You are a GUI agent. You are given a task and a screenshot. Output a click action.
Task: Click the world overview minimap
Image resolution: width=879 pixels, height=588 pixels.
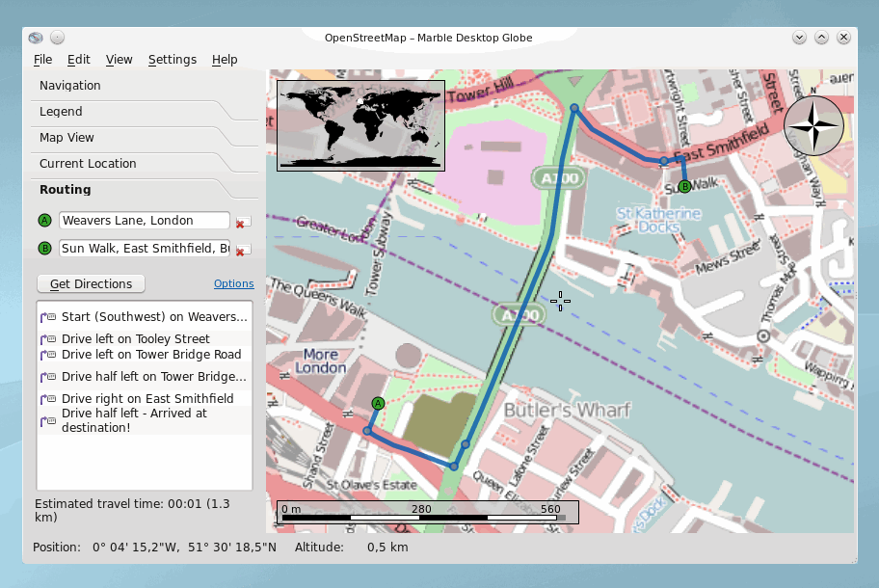(361, 125)
